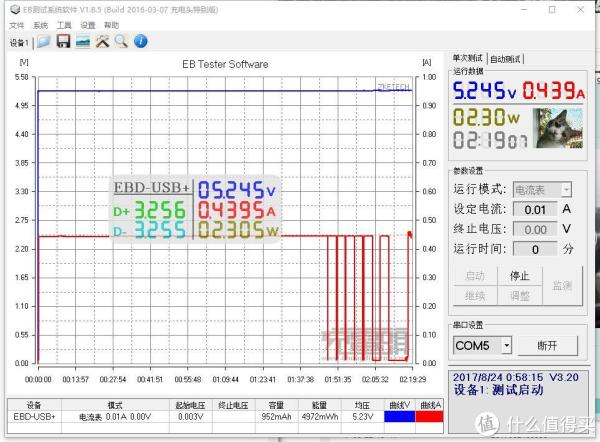The image size is (600, 442).
Task: Click the save floppy disk icon
Action: pyautogui.click(x=63, y=42)
